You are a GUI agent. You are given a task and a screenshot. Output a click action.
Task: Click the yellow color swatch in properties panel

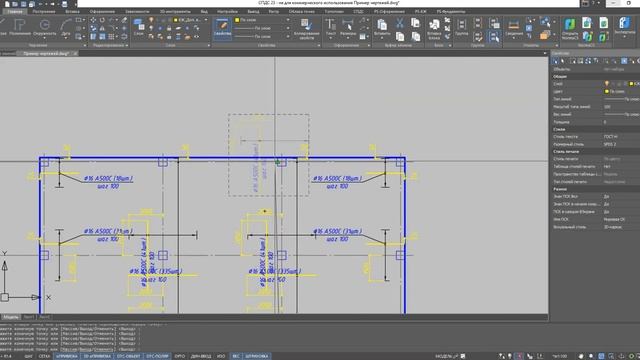(x=607, y=91)
